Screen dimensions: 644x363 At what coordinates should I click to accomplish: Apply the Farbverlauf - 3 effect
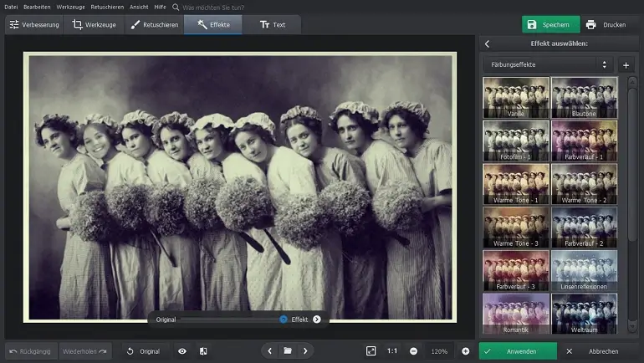pos(516,270)
